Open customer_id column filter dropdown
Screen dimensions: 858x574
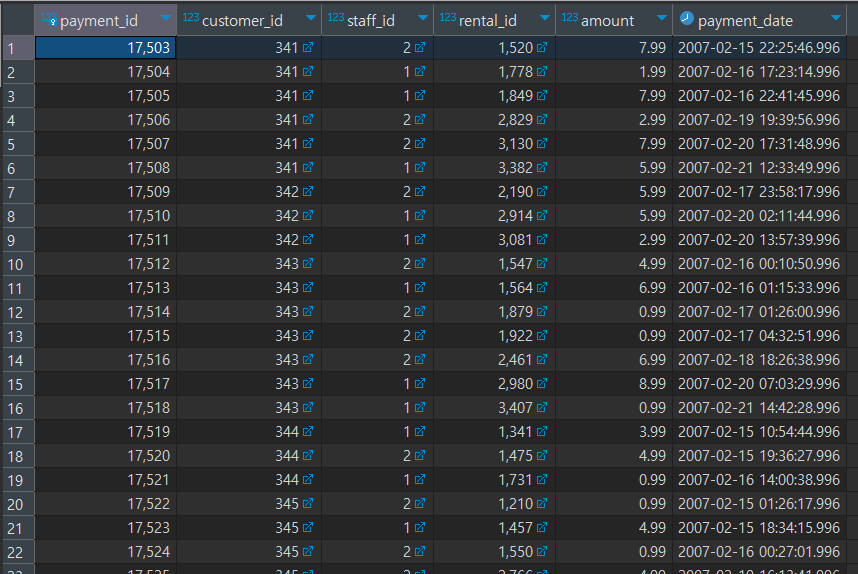pyautogui.click(x=311, y=18)
